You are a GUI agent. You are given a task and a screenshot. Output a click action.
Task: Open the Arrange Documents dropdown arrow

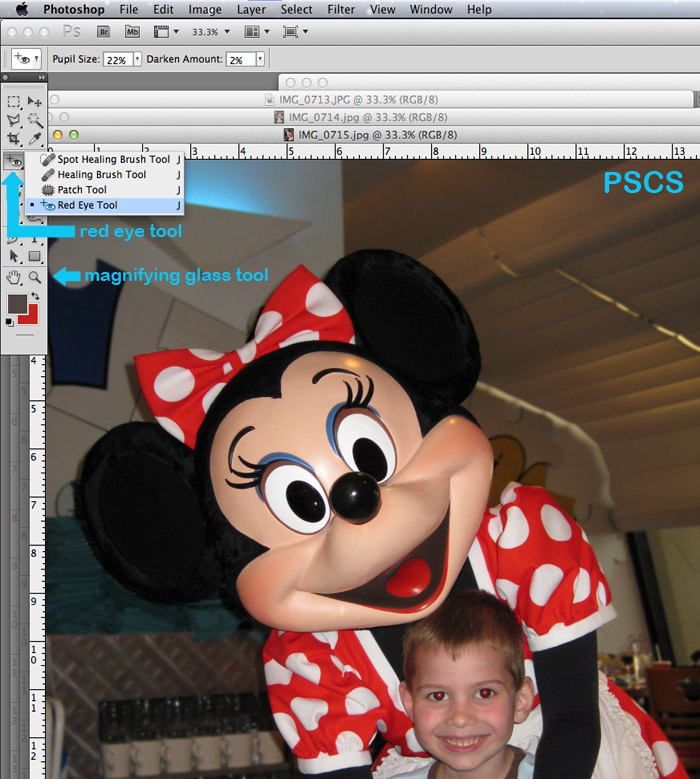click(267, 32)
